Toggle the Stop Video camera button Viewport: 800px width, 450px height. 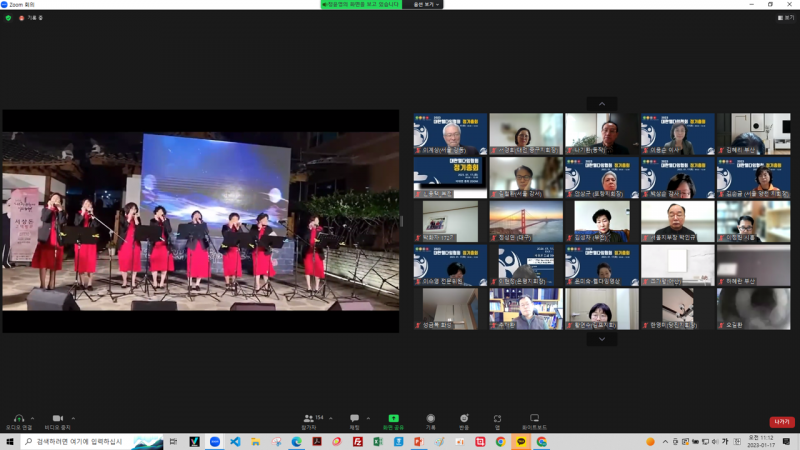(x=57, y=418)
